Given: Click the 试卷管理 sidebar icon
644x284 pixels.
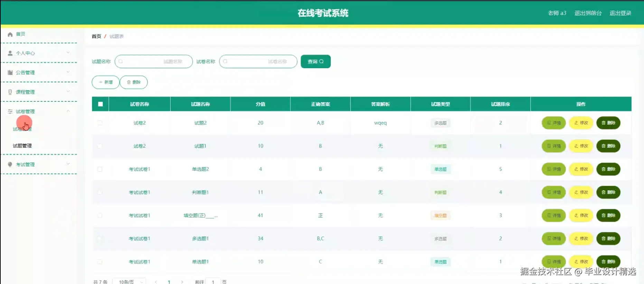Looking at the screenshot, I should click(x=10, y=111).
